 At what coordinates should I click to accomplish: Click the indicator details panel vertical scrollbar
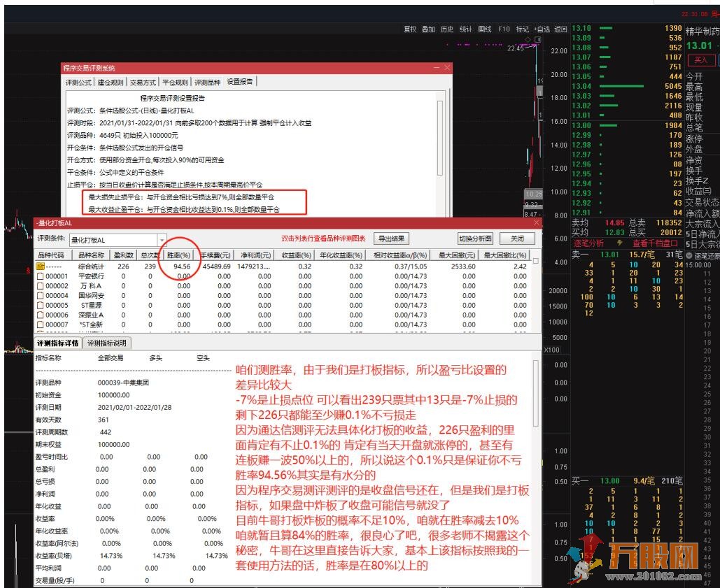[535, 393]
